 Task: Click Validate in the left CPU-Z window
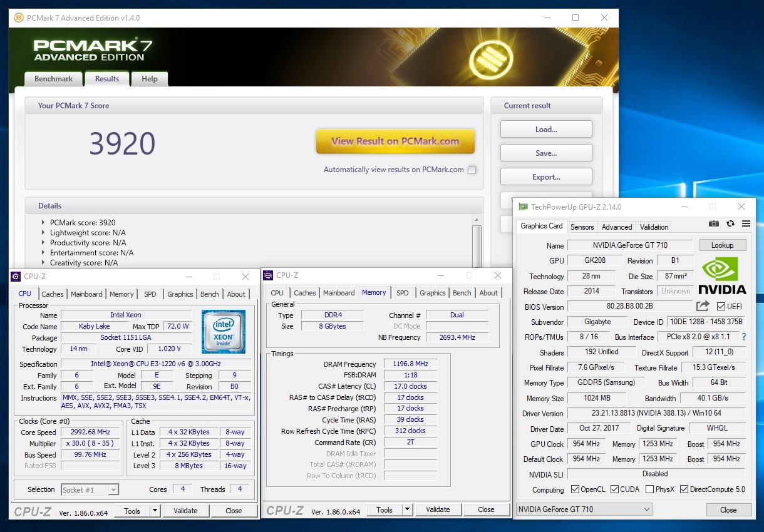[186, 511]
